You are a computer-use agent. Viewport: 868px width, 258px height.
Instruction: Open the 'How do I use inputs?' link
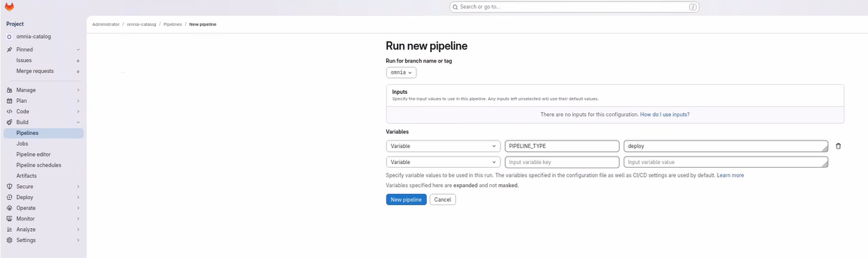coord(665,114)
